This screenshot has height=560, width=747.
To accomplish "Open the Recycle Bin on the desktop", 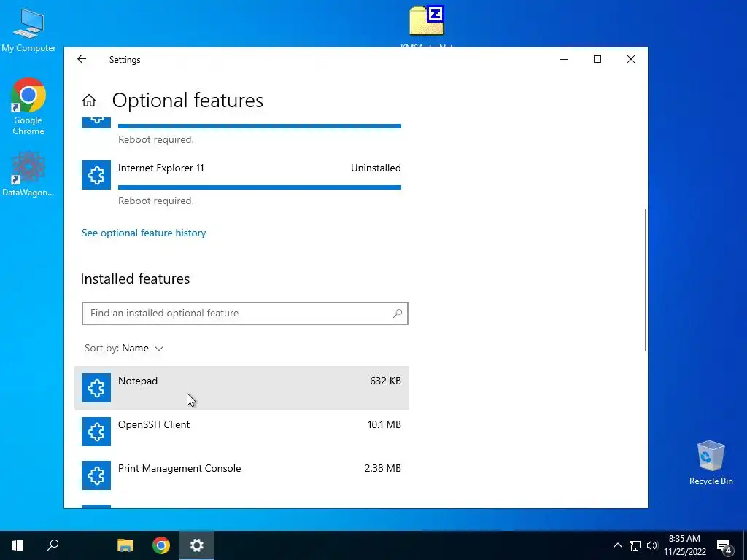I will (x=711, y=463).
